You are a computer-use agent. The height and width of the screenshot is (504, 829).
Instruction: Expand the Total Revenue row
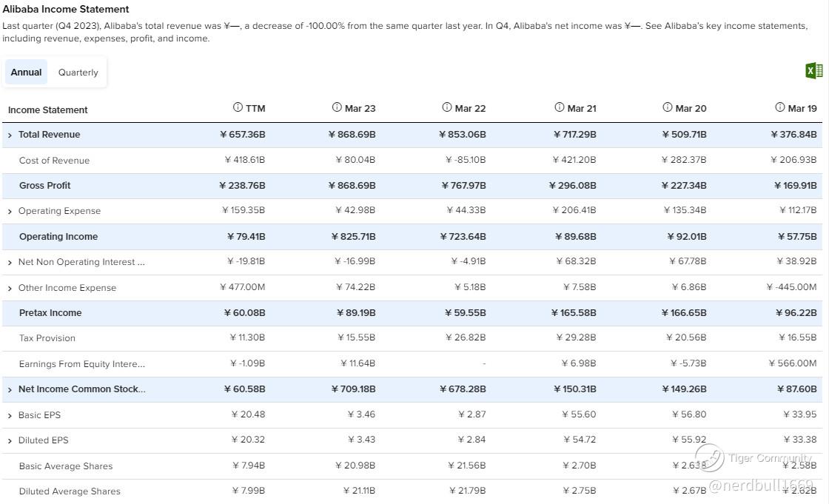[x=10, y=135]
